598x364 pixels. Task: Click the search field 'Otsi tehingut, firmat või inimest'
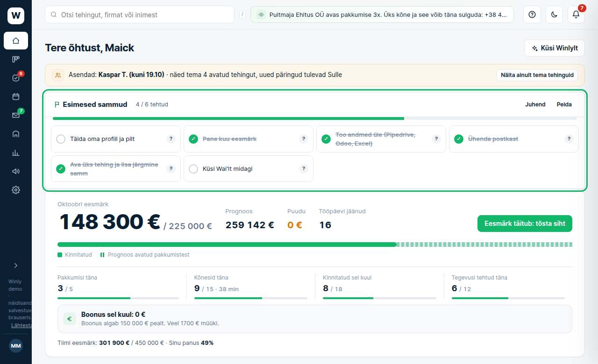140,14
